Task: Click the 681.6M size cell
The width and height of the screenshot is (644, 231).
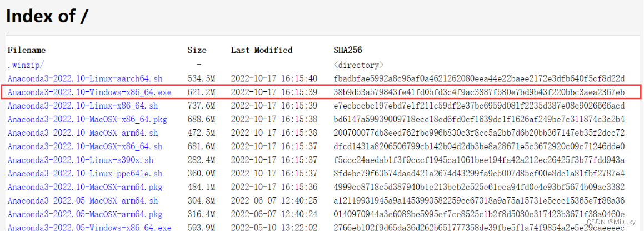Action: 202,146
